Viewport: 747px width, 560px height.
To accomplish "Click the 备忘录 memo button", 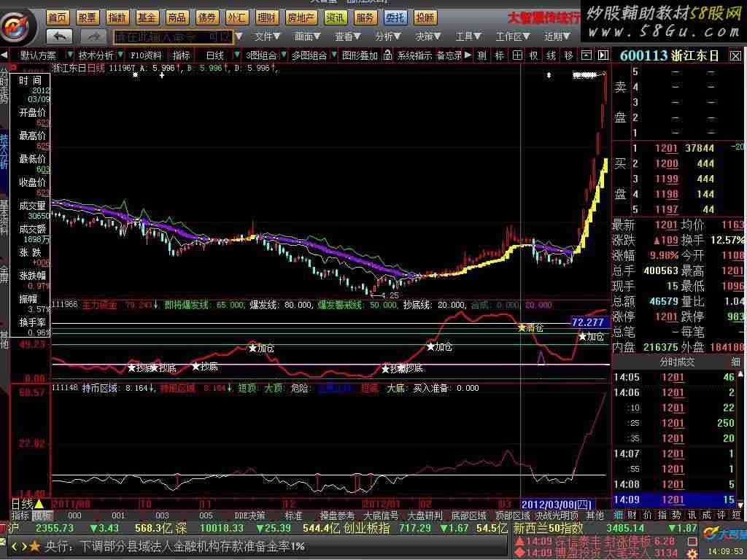I will (449, 55).
